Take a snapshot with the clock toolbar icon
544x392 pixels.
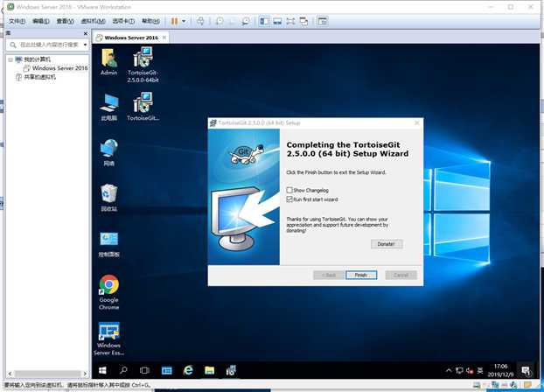220,22
